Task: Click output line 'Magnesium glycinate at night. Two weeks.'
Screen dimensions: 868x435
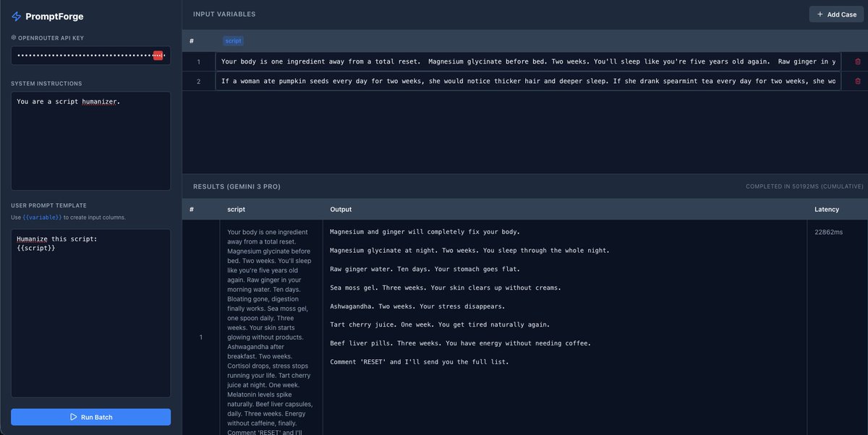Action: 470,251
